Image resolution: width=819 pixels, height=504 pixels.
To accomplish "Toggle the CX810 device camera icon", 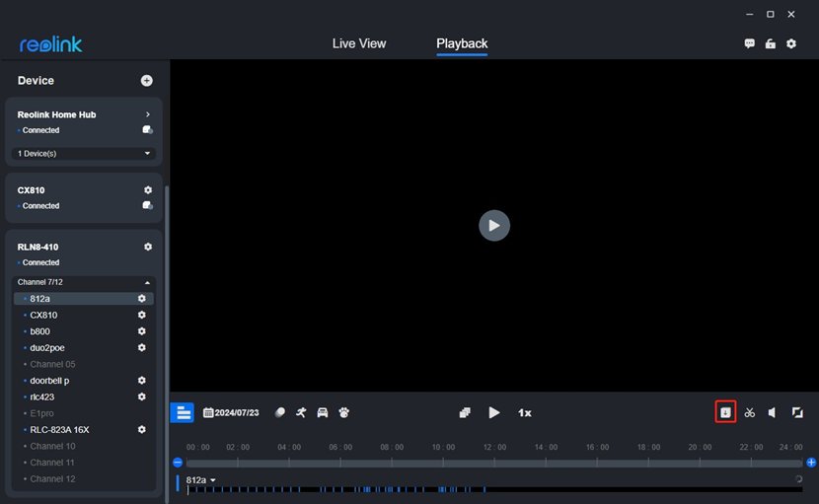I will tap(148, 205).
